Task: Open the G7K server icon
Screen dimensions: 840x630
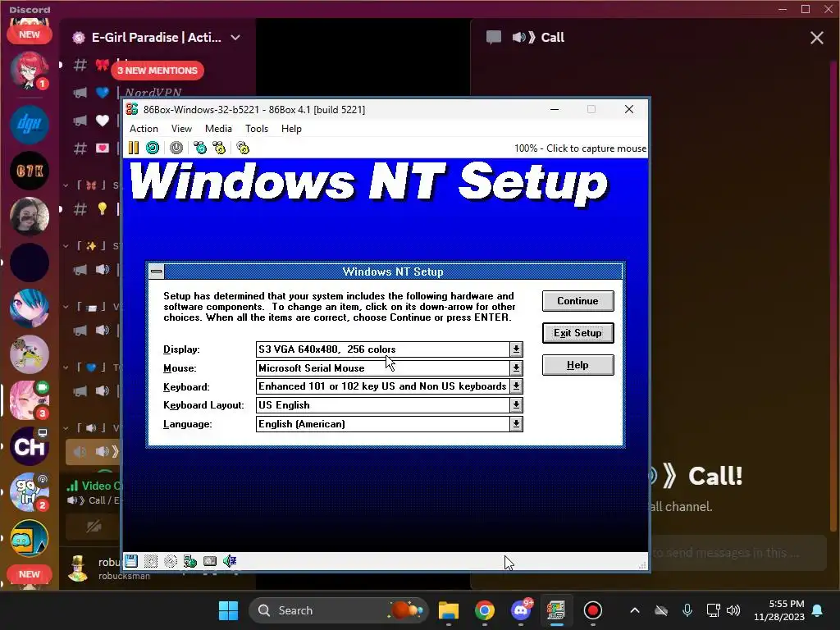Action: [x=30, y=171]
